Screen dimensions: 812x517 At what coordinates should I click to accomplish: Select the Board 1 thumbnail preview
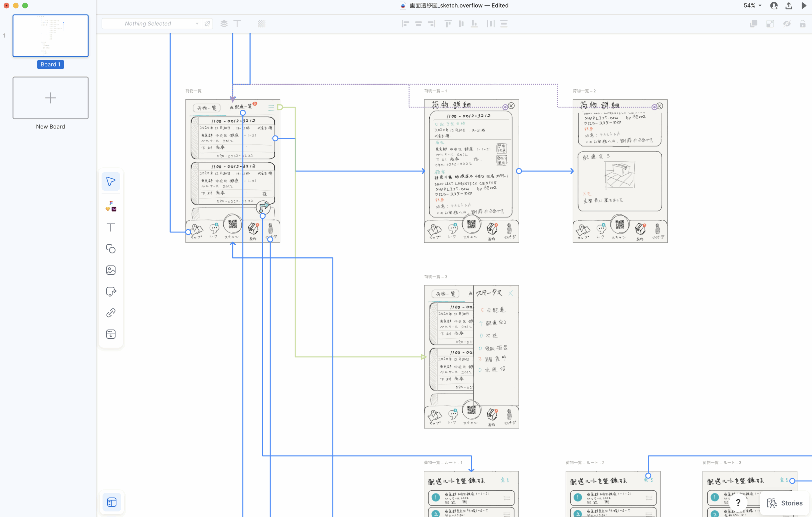pos(50,36)
